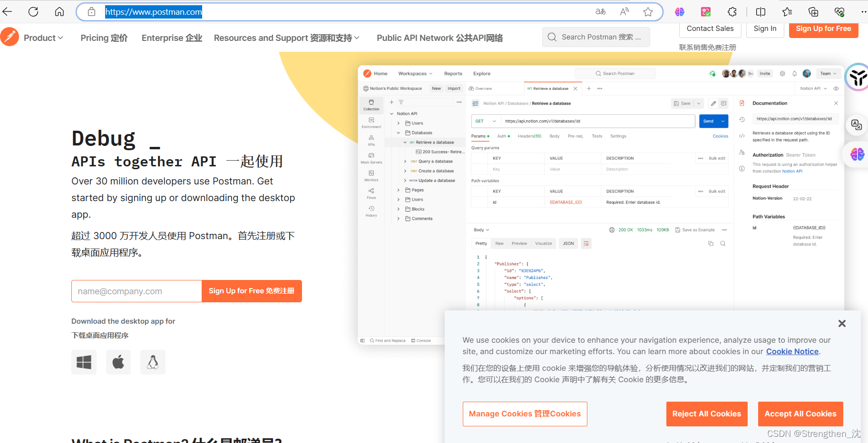Go back with the browser back arrow
Image resolution: width=868 pixels, height=443 pixels.
(x=7, y=11)
